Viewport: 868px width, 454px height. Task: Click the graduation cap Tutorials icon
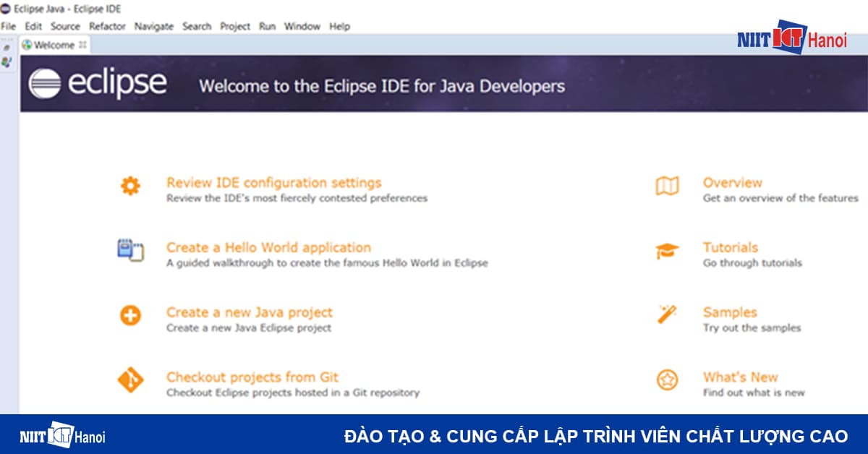[x=667, y=251]
